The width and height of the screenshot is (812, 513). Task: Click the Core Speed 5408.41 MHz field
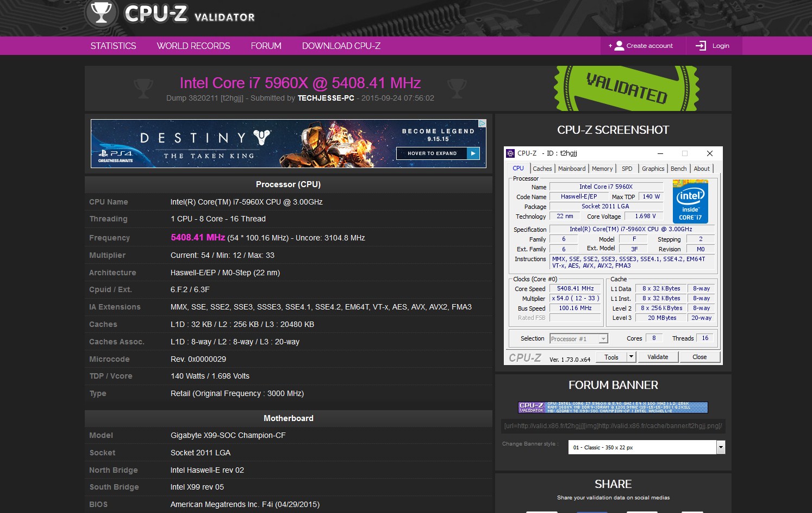click(575, 289)
